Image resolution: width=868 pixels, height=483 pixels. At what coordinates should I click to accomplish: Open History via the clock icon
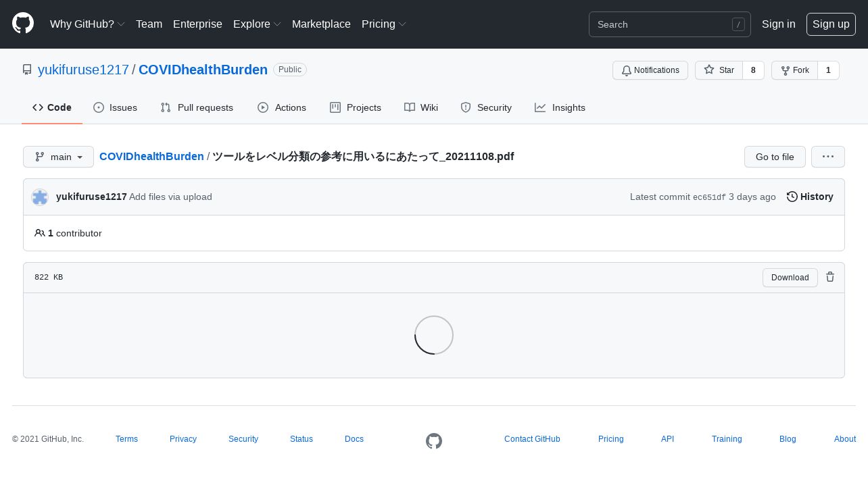click(x=792, y=197)
